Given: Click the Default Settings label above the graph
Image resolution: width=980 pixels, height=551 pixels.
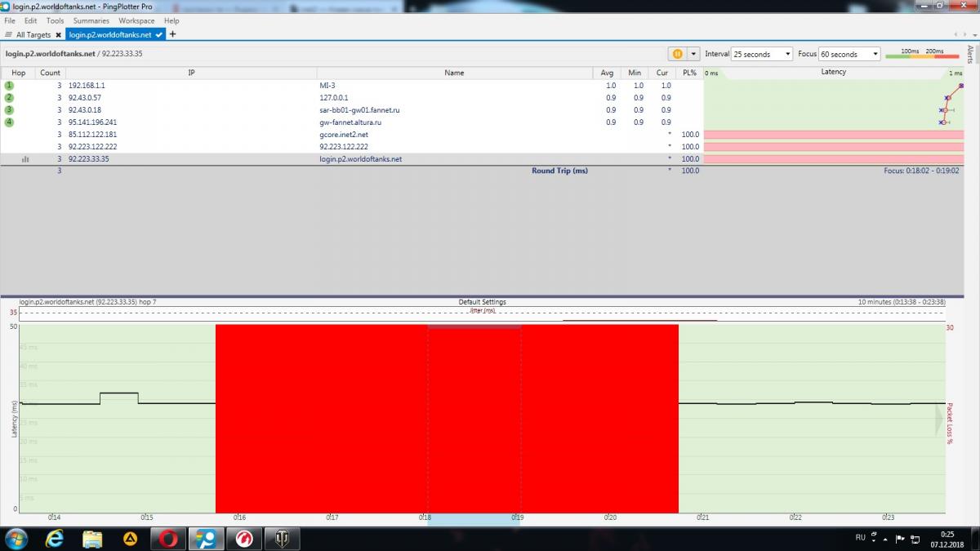Looking at the screenshot, I should pos(482,302).
